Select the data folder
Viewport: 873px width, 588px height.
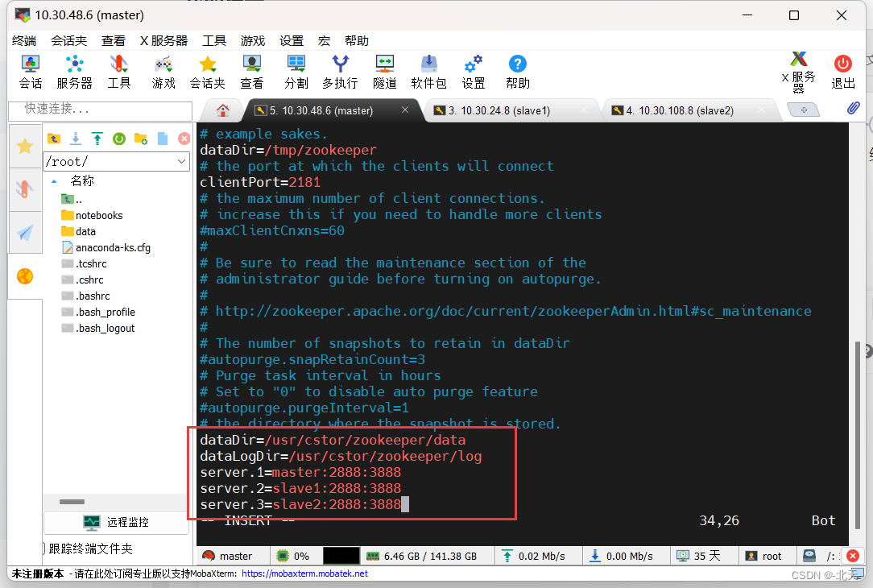tap(78, 232)
